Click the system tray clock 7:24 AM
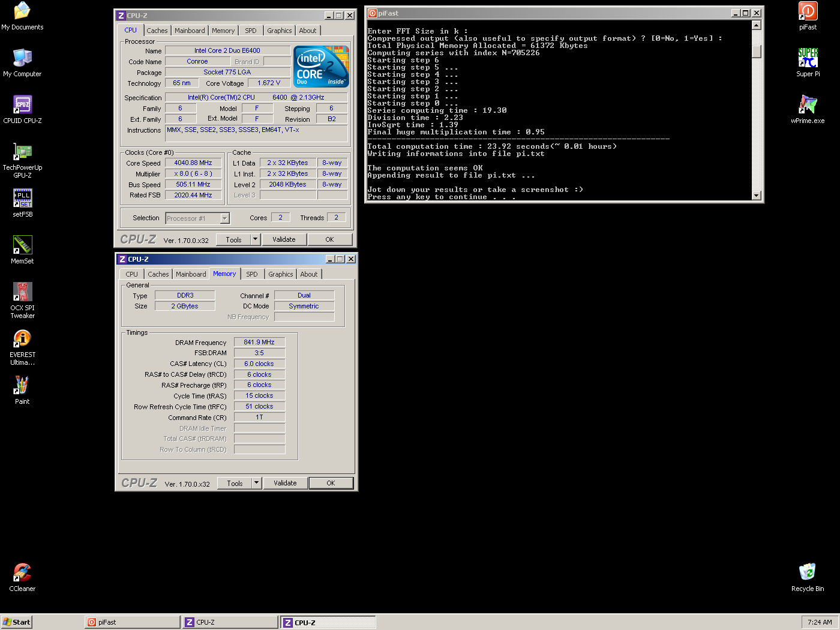This screenshot has width=840, height=630. coord(820,622)
